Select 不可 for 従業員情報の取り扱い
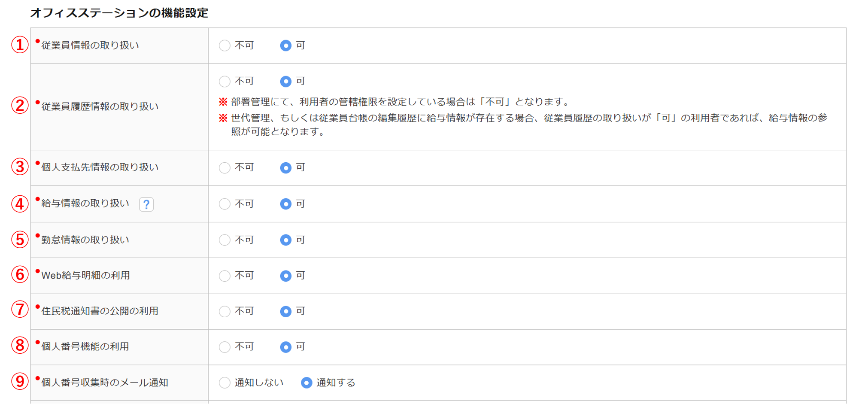 (x=225, y=46)
